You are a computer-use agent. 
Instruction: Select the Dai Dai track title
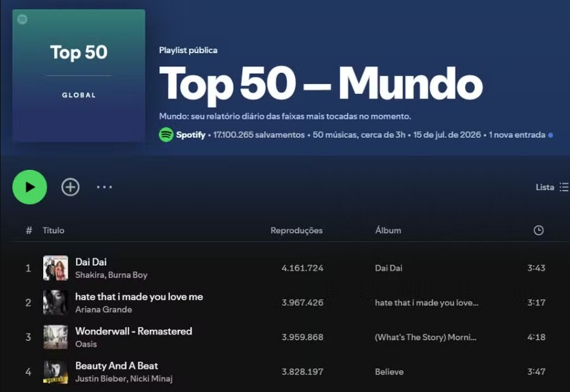(91, 262)
